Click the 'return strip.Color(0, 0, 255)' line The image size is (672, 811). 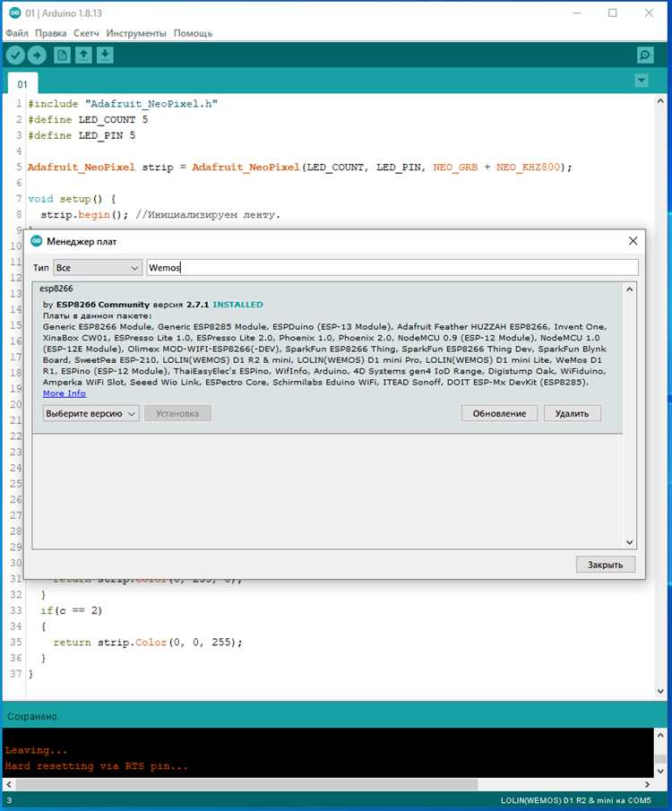tap(148, 642)
